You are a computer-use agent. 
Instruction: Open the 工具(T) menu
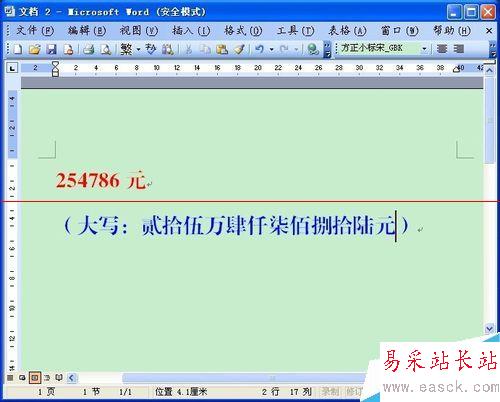coord(295,31)
